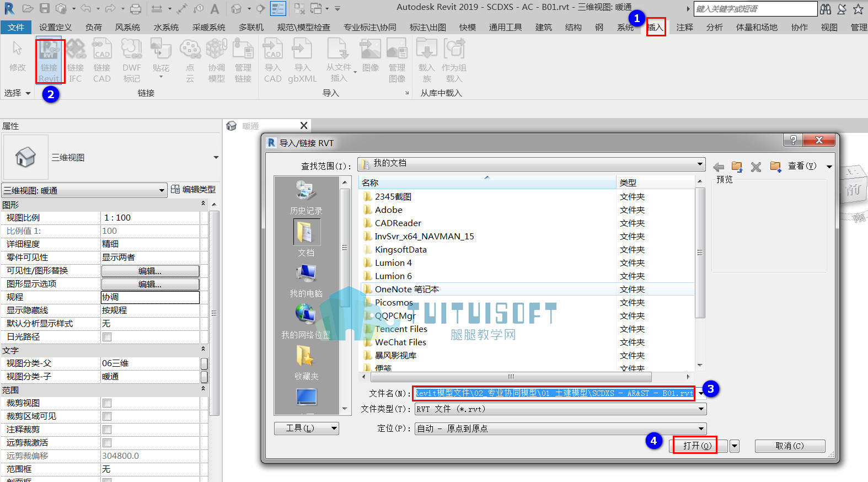
Task: Select the Link IFC (链接 IFC) tool
Action: point(76,61)
